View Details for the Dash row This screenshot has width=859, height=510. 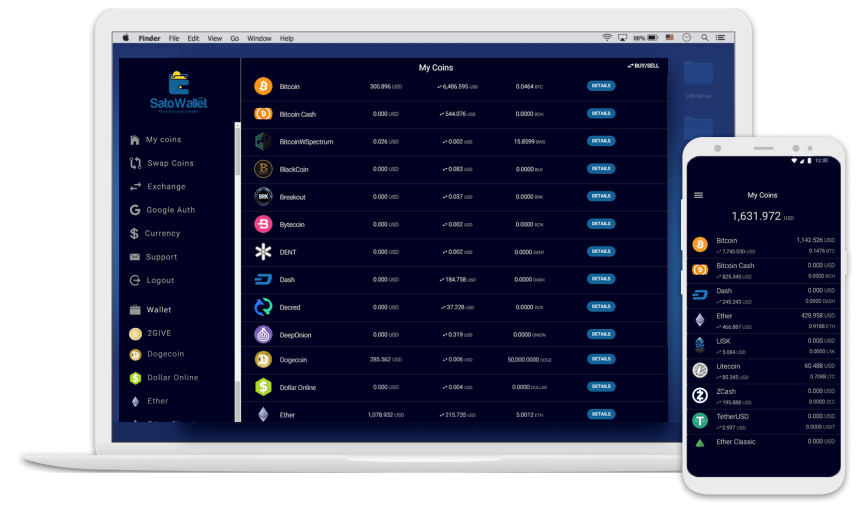pyautogui.click(x=601, y=279)
